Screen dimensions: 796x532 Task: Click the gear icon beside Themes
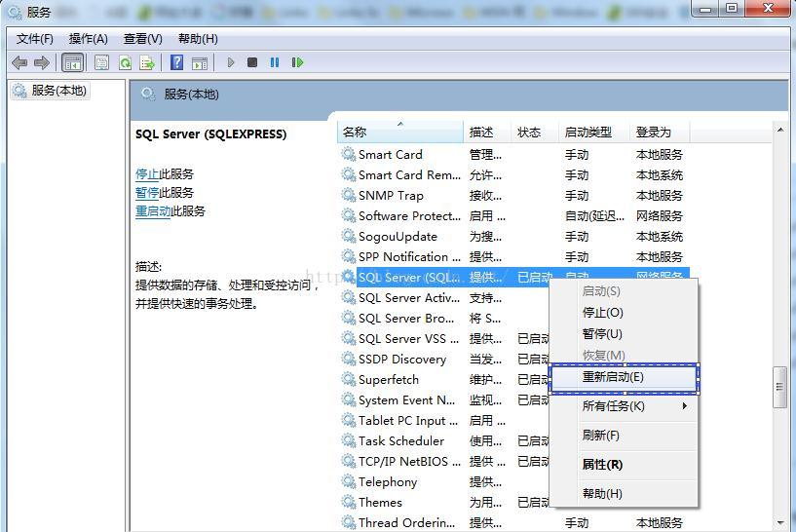coord(348,502)
